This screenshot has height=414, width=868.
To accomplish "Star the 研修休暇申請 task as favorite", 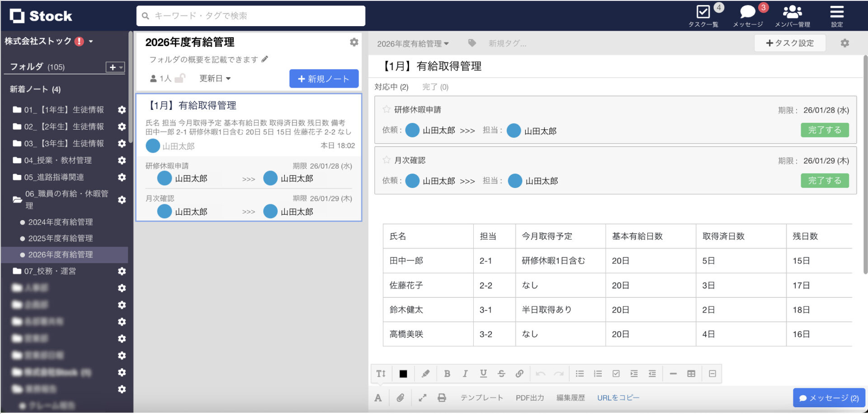I will click(387, 109).
